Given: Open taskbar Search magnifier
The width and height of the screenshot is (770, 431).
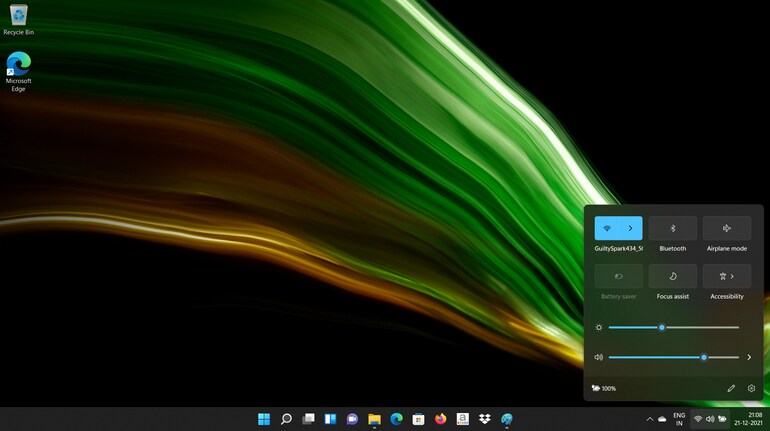Looking at the screenshot, I should pos(286,419).
